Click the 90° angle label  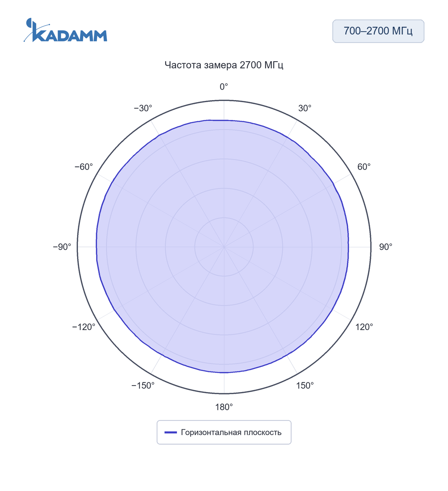pyautogui.click(x=386, y=247)
